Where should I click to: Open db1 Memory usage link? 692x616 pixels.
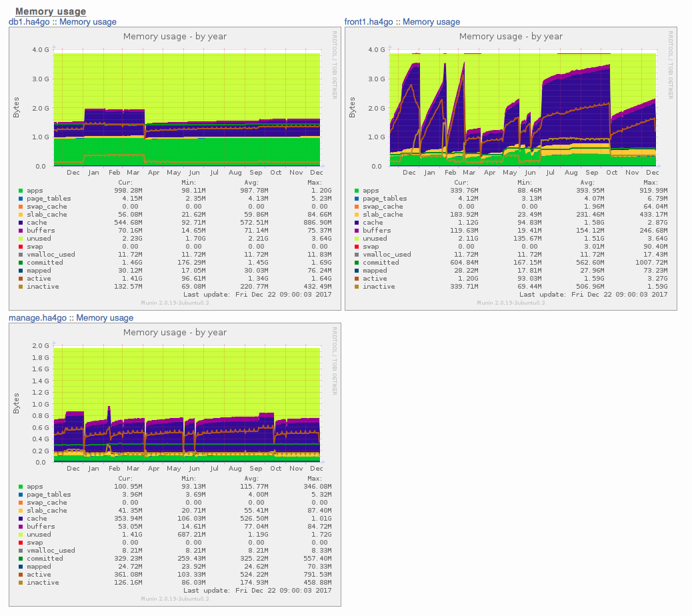88,21
